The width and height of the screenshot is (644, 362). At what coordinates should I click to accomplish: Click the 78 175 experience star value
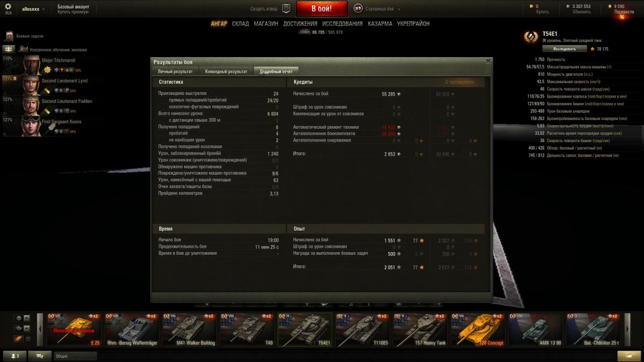pos(602,49)
